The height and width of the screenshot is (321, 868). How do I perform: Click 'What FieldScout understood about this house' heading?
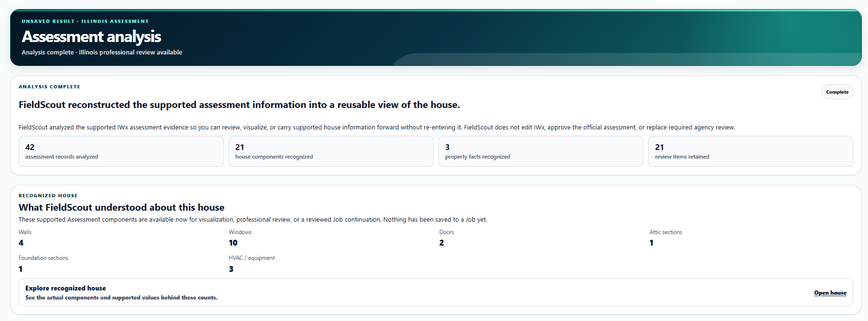pyautogui.click(x=121, y=207)
